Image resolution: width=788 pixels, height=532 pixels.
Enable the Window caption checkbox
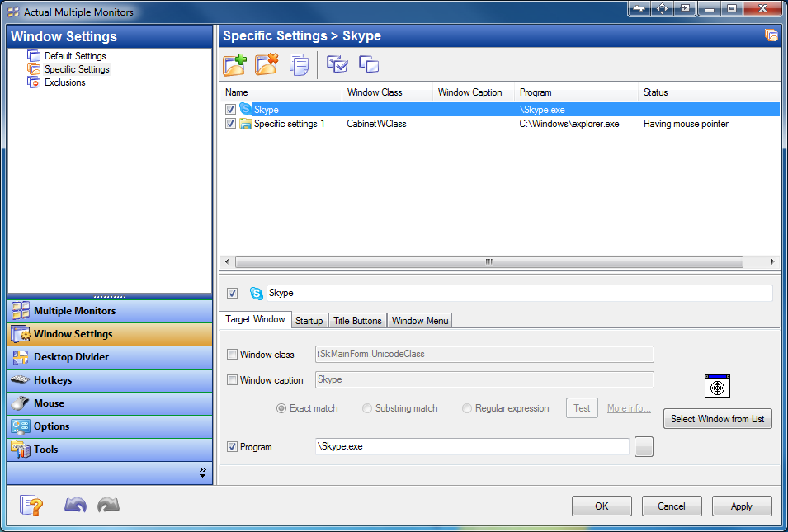pyautogui.click(x=232, y=380)
